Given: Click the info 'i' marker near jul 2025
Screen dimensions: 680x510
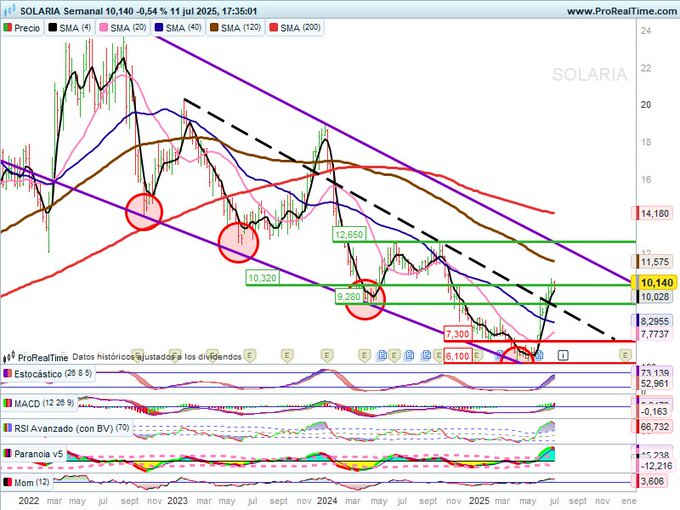Looking at the screenshot, I should (x=563, y=356).
